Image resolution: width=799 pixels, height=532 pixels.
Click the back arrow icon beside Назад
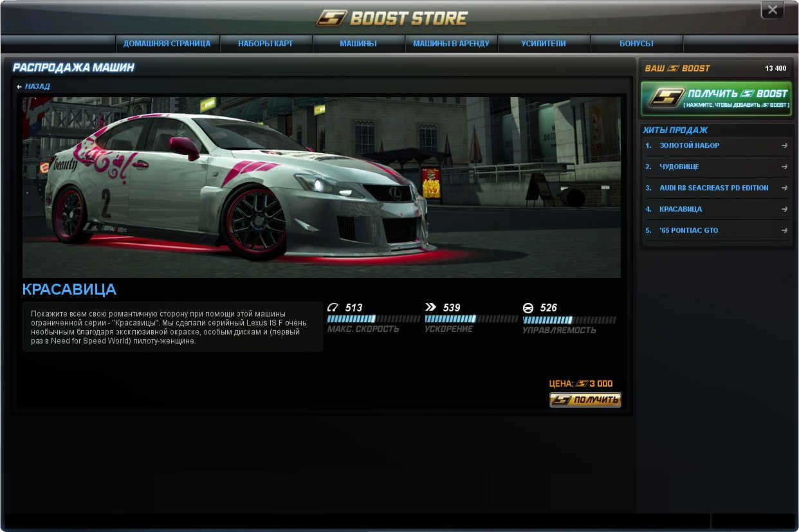coord(20,86)
